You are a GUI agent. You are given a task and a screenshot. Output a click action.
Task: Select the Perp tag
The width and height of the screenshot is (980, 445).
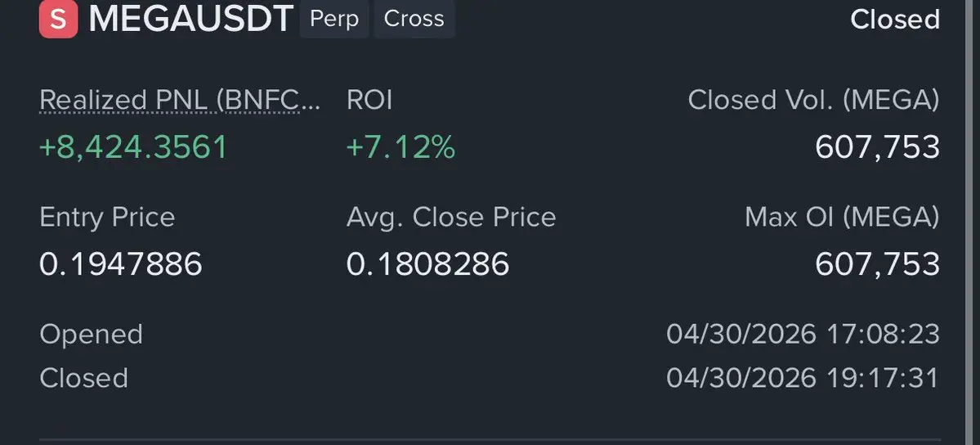tap(334, 19)
